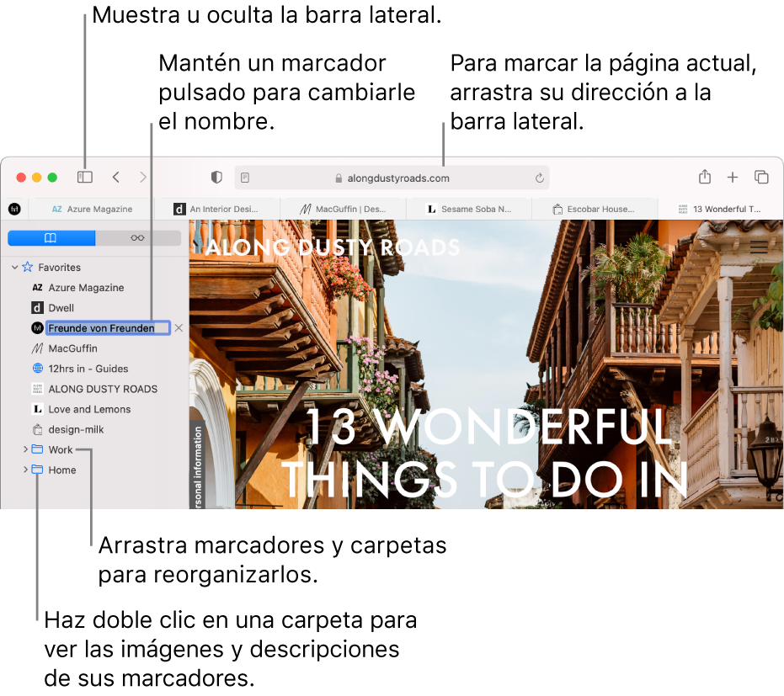Open the Share menu icon
The height and width of the screenshot is (696, 784).
click(705, 177)
